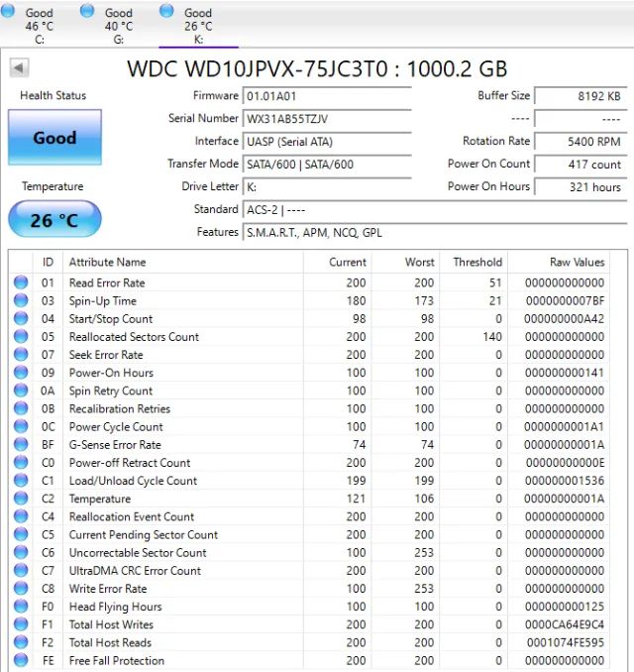Click the Threshold column header
Screen dimensions: 634x672
click(x=474, y=262)
